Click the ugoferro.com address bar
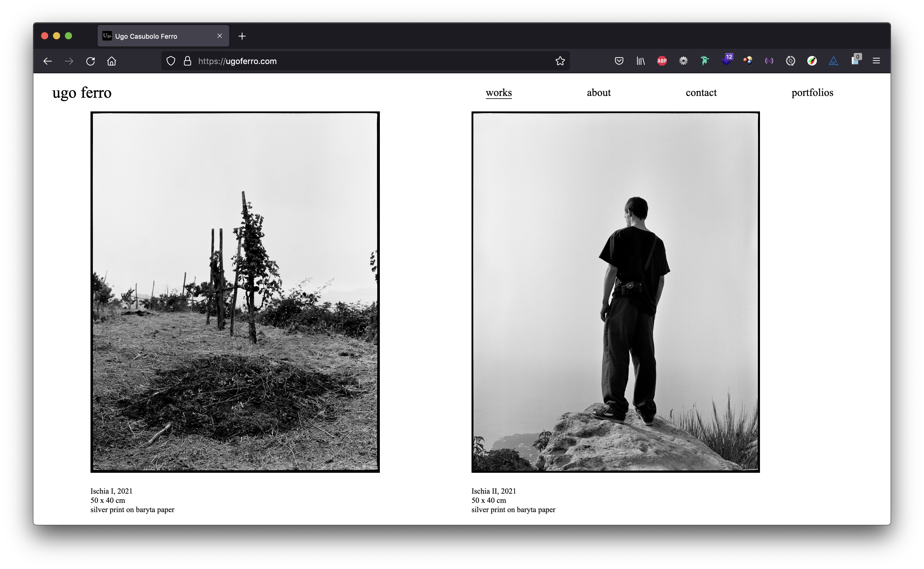 pos(365,61)
